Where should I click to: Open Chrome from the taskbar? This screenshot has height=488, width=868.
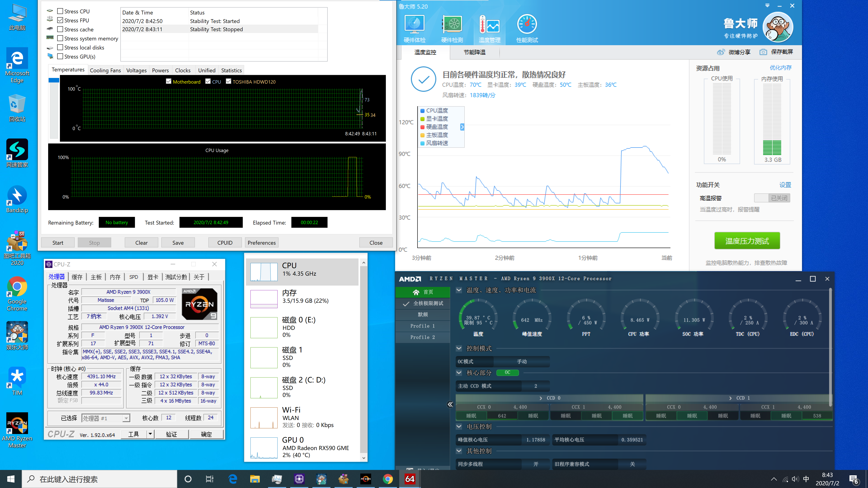click(x=388, y=479)
